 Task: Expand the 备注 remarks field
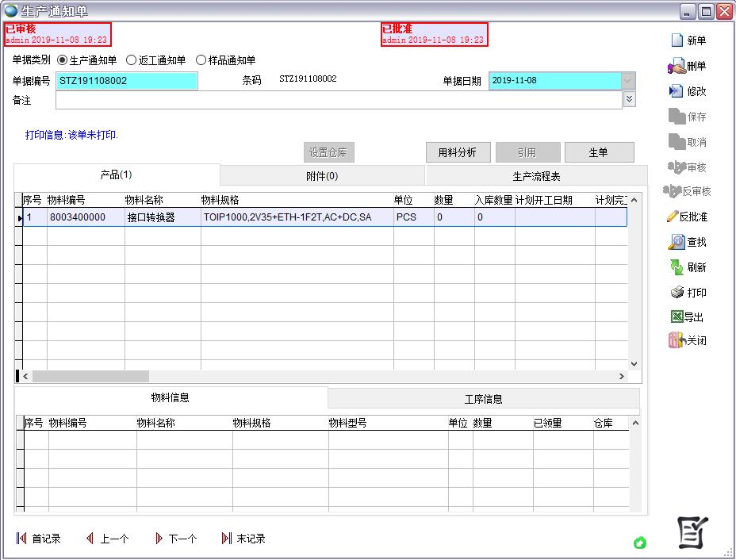click(629, 99)
